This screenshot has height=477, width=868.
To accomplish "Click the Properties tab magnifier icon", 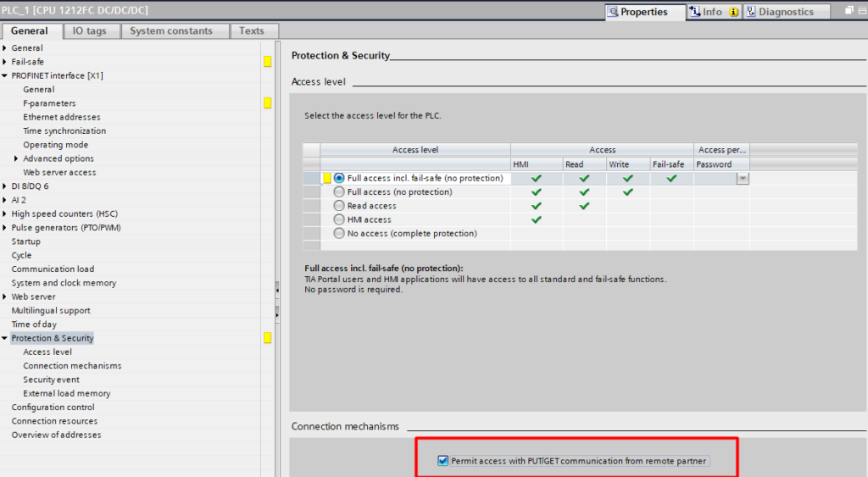I will 613,12.
